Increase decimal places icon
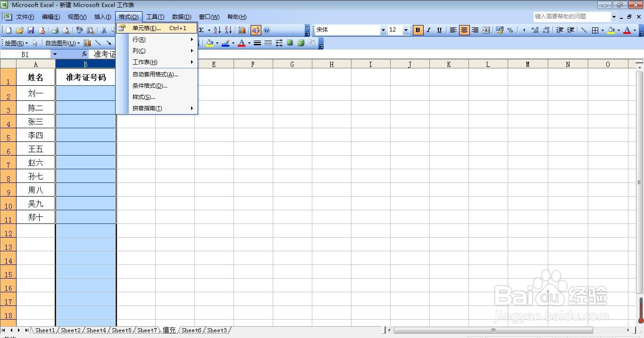 click(535, 30)
